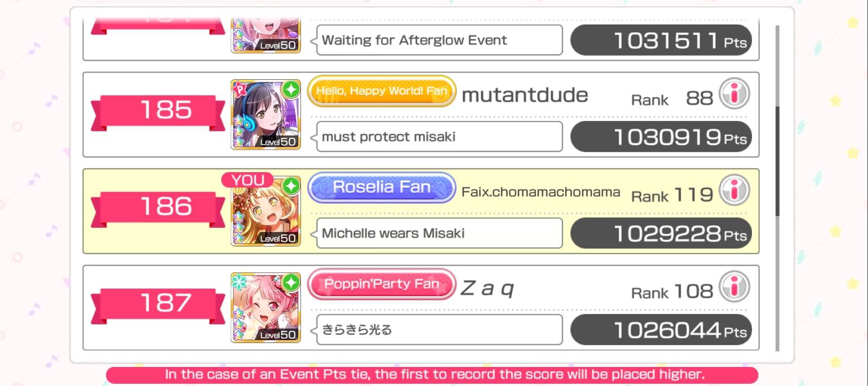Open info icon for mutantdude
This screenshot has width=868, height=386.
[734, 94]
